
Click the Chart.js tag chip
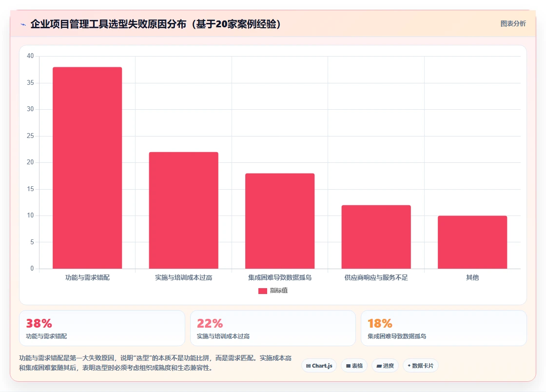click(319, 366)
